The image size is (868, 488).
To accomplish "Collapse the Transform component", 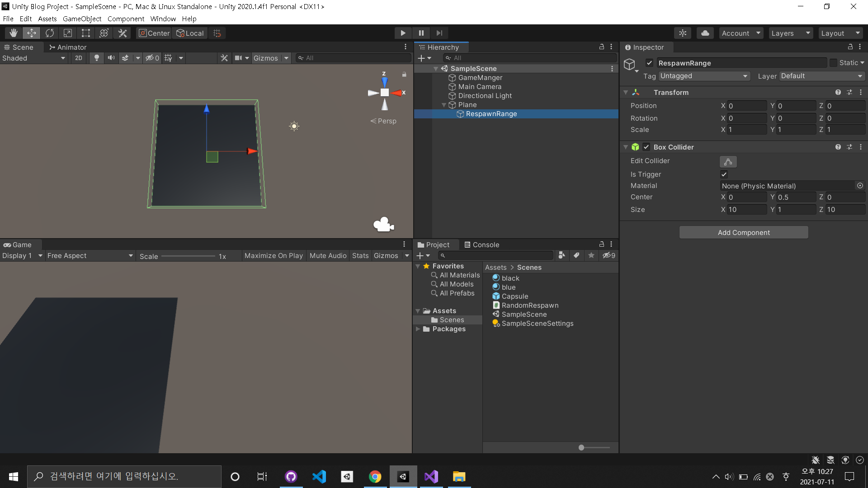I will pyautogui.click(x=626, y=92).
